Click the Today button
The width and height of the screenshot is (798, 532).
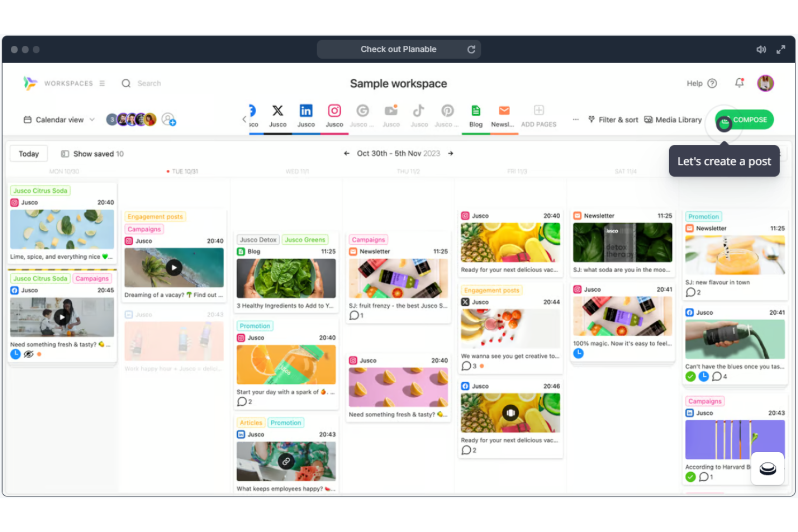coord(29,154)
